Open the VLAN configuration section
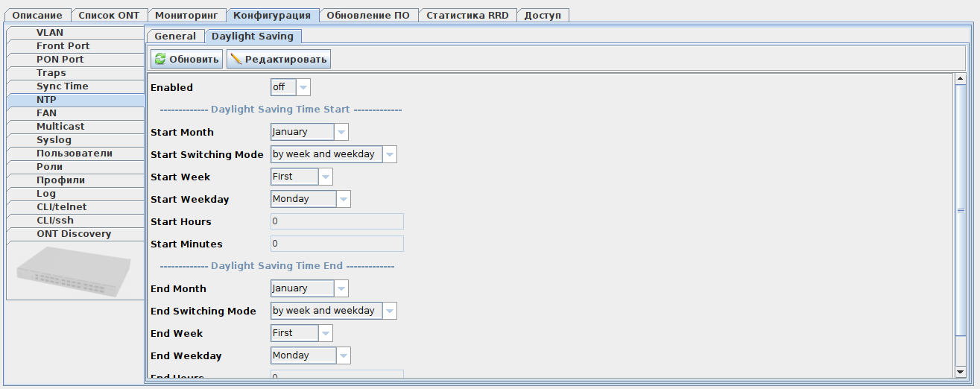Screen dimensions: 980x389 (x=50, y=33)
